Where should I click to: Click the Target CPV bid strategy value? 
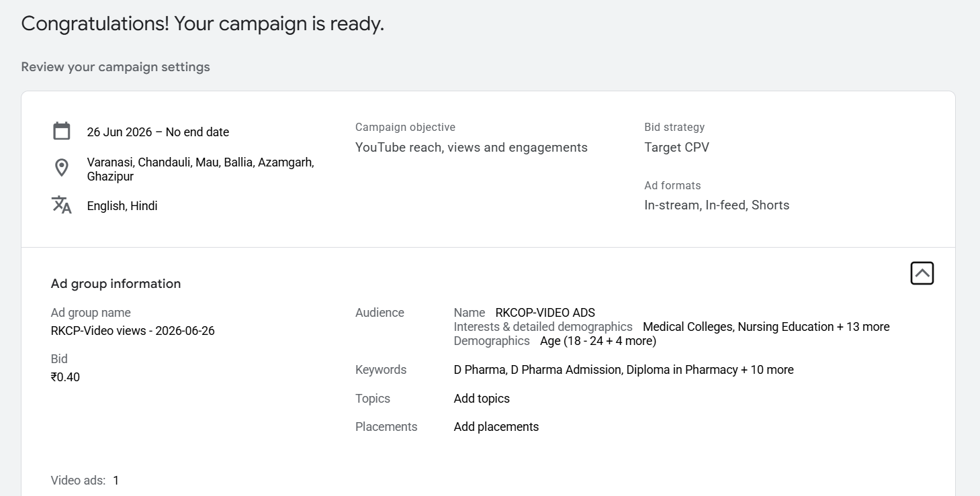click(x=676, y=148)
